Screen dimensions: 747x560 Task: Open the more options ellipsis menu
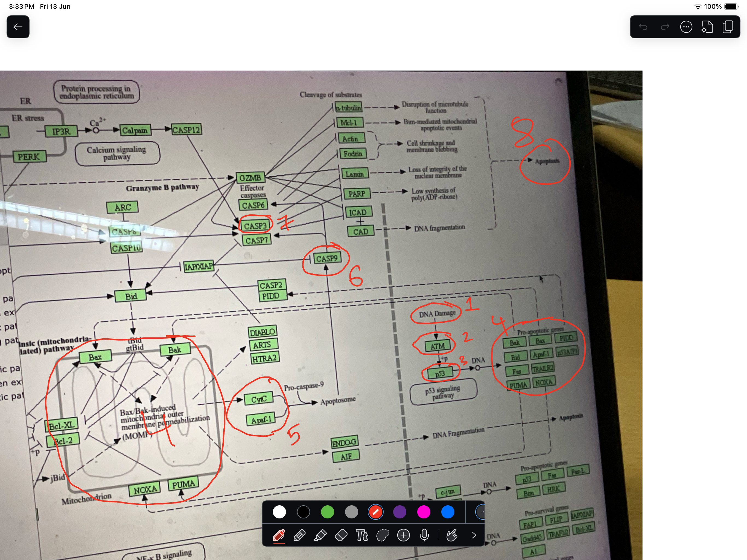[686, 27]
